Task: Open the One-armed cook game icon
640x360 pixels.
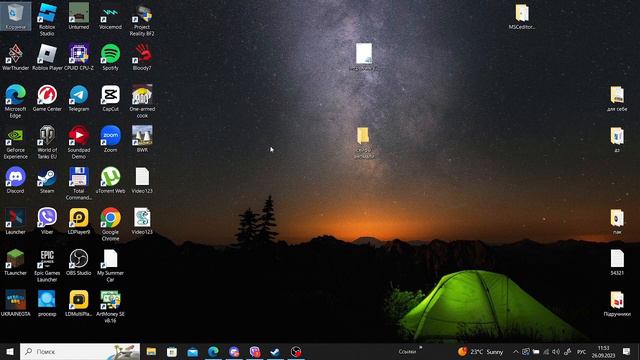Action: click(142, 101)
